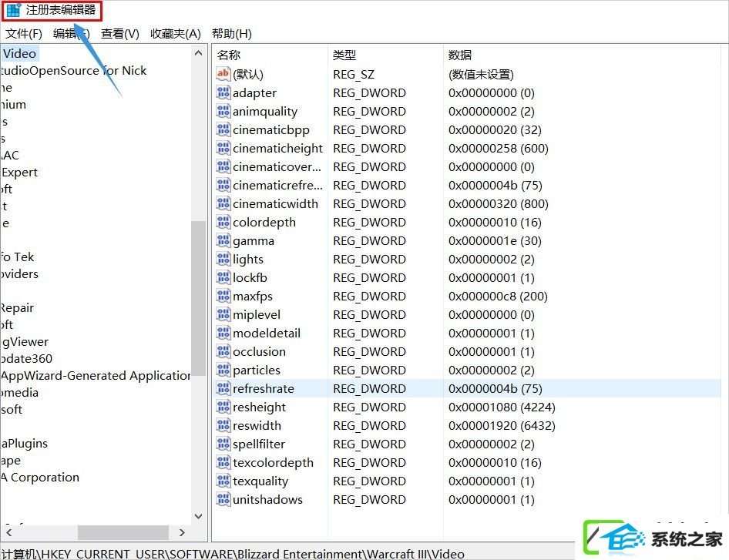
Task: Click the tree pane's vertical scrollbar thumb
Action: pyautogui.click(x=199, y=298)
